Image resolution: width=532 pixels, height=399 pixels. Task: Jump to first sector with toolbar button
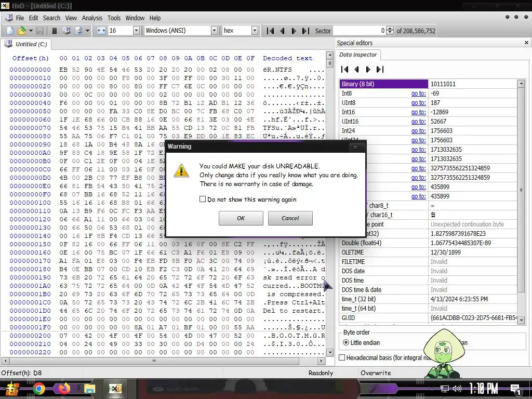[270, 31]
